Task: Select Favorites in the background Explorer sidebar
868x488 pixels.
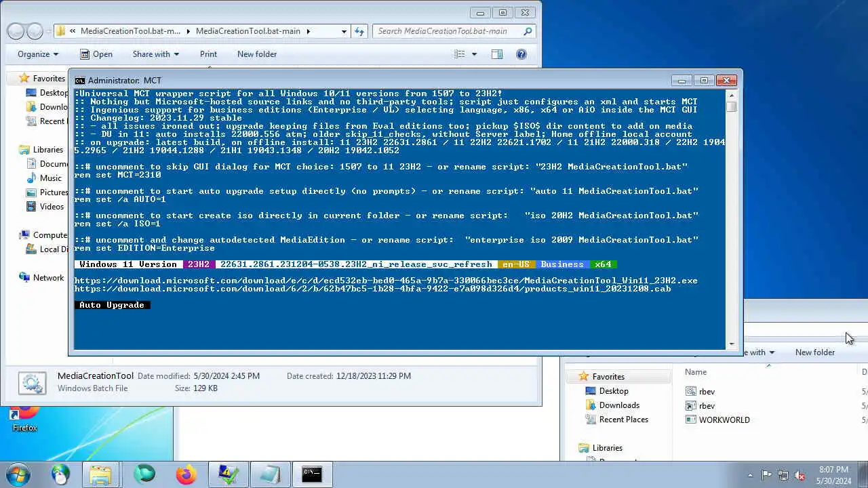Action: point(608,377)
